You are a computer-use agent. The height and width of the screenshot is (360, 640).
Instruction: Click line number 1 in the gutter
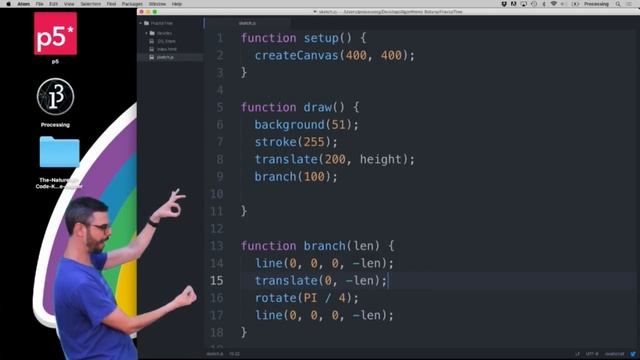[220, 38]
